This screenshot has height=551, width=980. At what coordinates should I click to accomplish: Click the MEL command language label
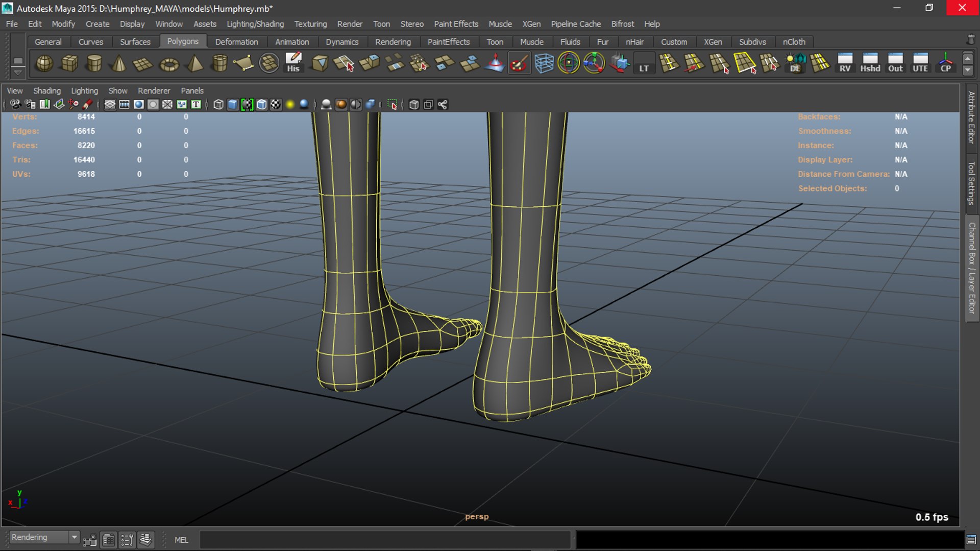pos(181,540)
